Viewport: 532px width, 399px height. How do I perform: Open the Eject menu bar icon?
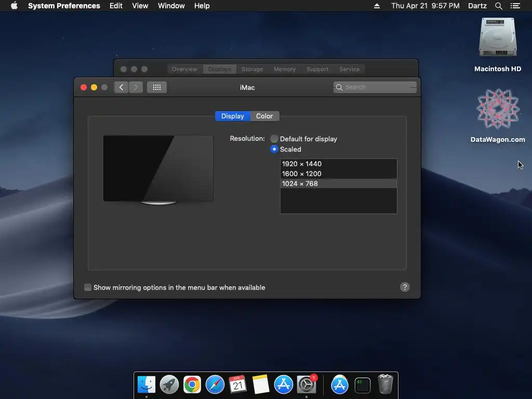377,6
